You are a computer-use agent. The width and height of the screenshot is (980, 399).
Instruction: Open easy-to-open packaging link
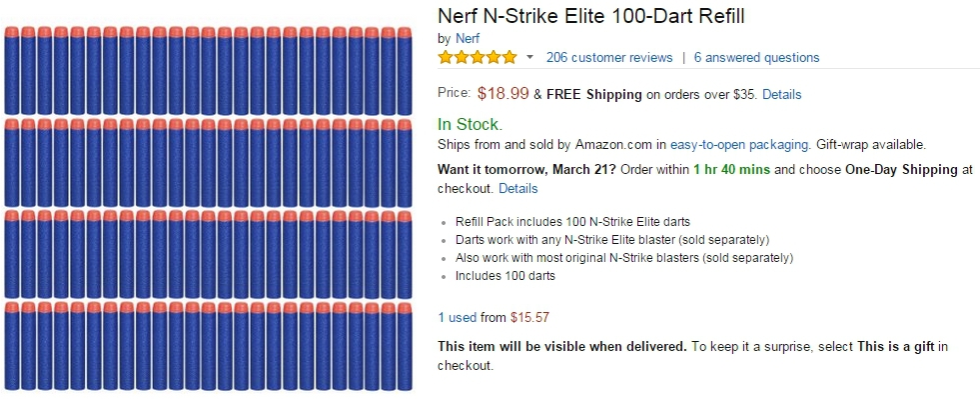(x=740, y=145)
